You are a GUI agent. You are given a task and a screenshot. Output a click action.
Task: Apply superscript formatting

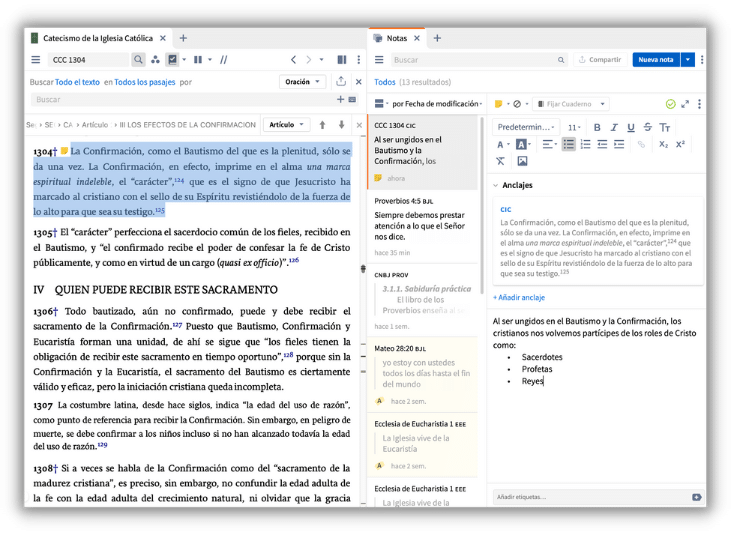[x=680, y=144]
